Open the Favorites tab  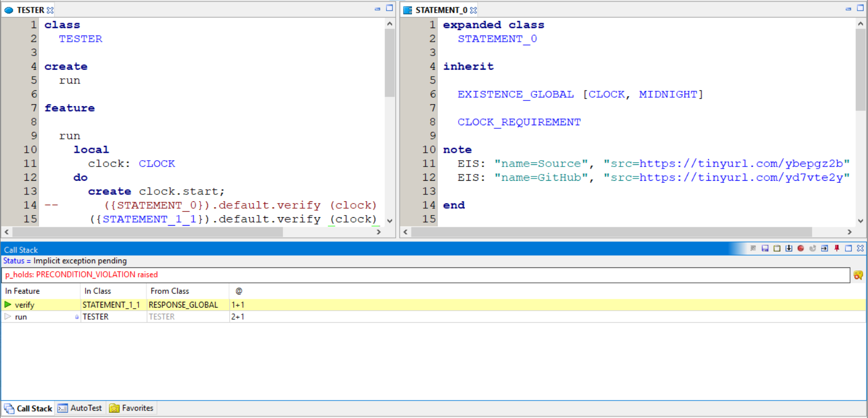click(131, 408)
